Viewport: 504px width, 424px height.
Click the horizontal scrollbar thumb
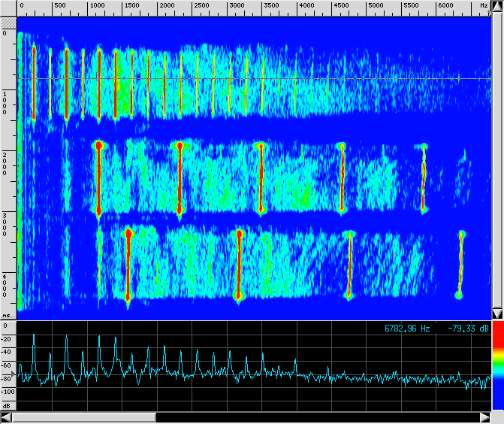[x=84, y=416]
